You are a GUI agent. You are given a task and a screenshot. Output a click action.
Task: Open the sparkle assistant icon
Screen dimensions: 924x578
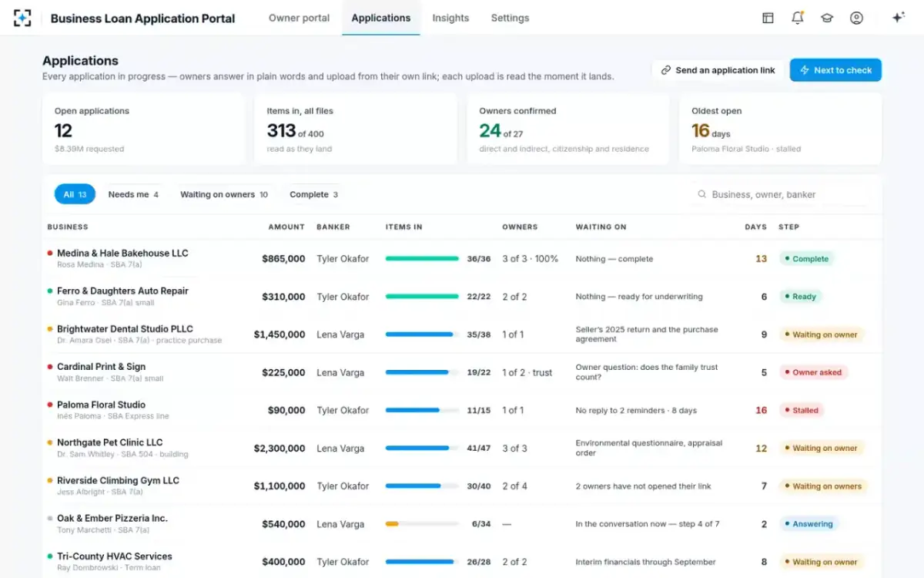[x=898, y=18]
